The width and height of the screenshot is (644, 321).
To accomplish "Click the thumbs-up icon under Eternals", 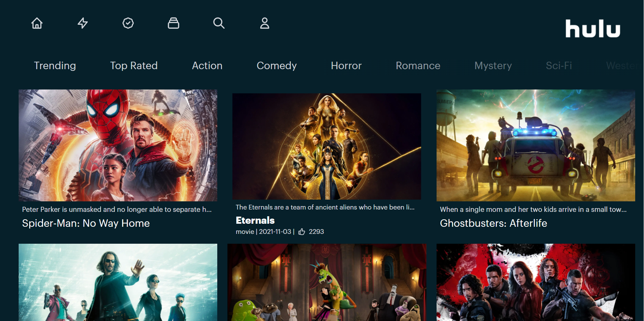I will (302, 232).
